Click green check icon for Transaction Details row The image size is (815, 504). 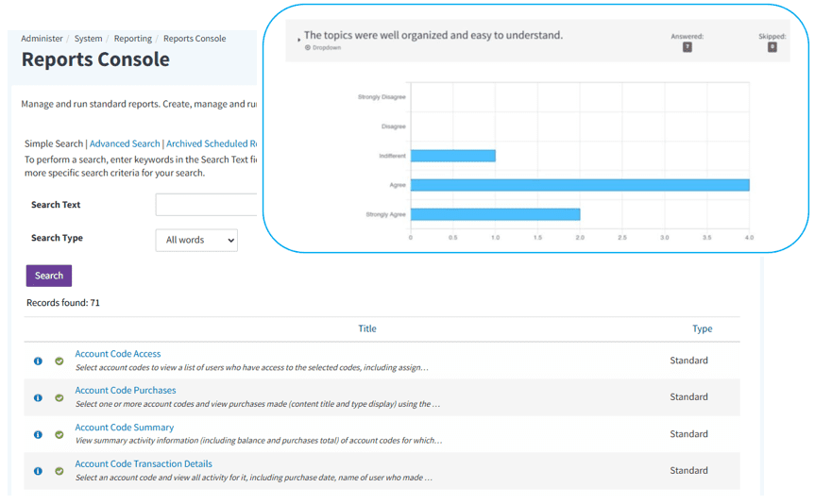(59, 471)
